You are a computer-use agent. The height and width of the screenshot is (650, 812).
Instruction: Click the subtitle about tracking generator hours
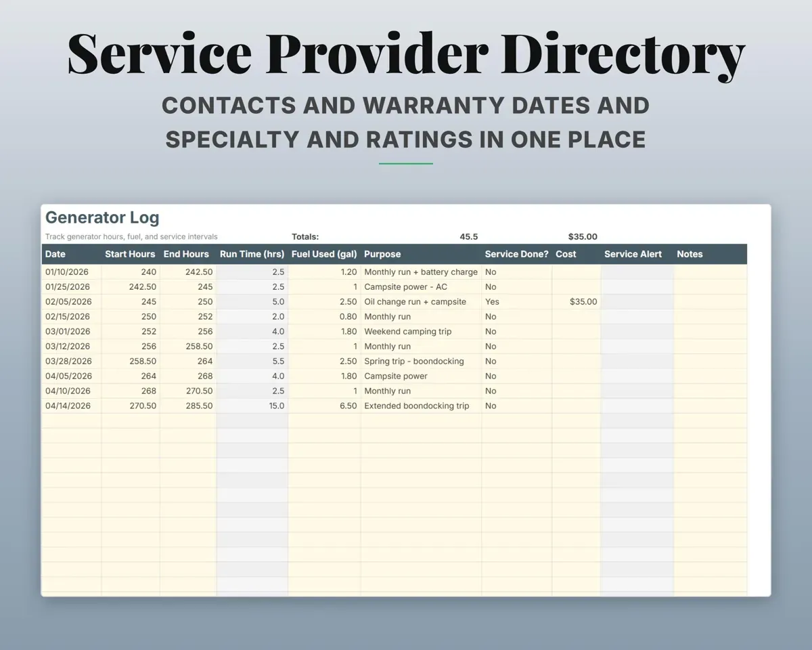pos(131,236)
